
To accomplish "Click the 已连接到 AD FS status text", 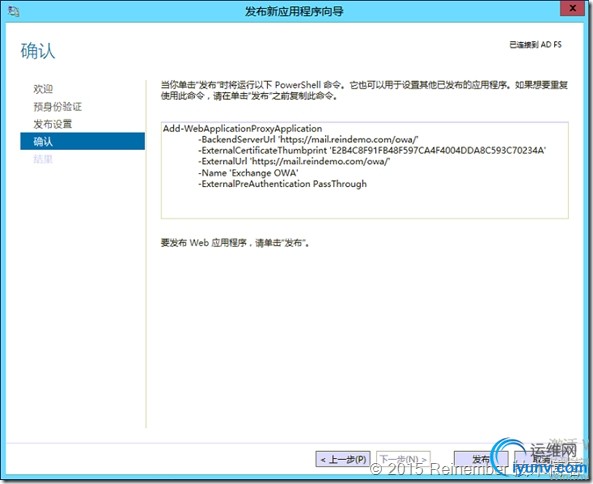I will point(535,45).
